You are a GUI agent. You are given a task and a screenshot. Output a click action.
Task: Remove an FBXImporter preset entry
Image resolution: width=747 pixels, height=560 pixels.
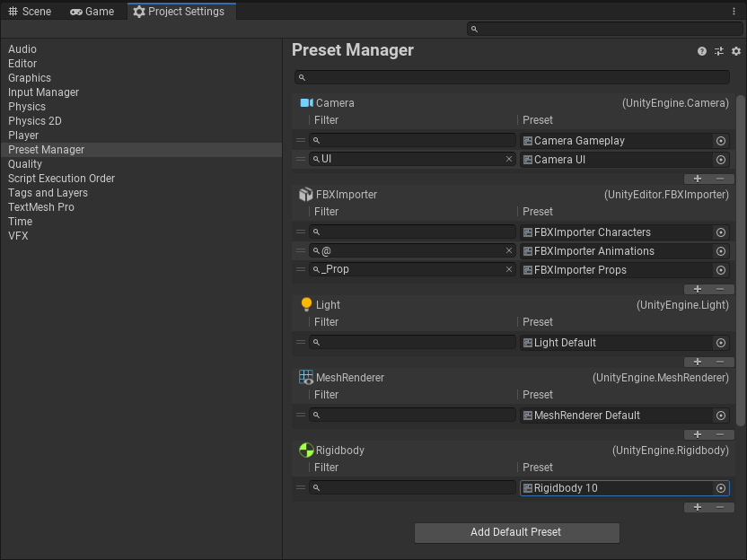720,289
